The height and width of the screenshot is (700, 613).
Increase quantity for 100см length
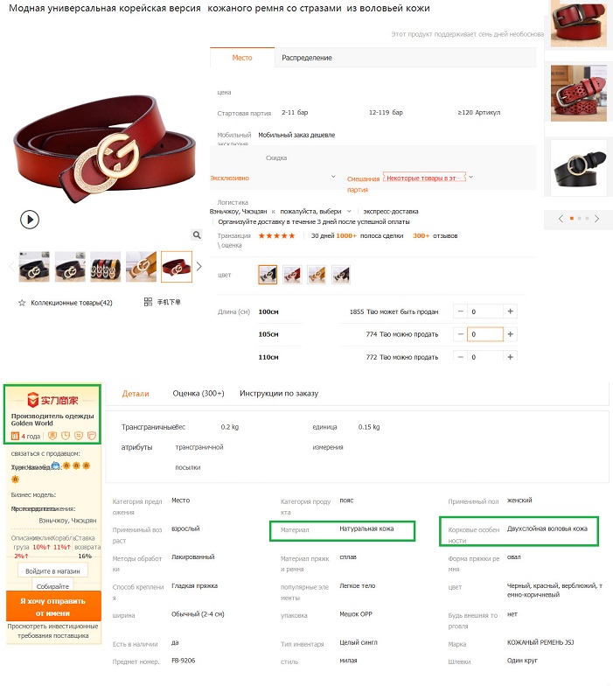[x=511, y=311]
